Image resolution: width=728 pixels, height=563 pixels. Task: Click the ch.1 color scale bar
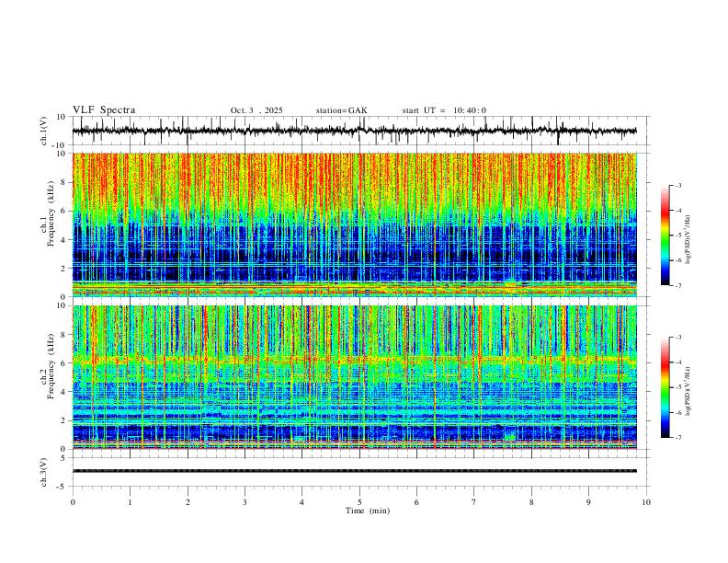pyautogui.click(x=665, y=236)
